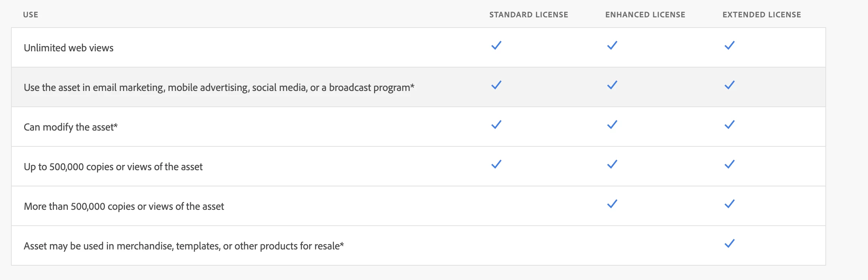Click Enhanced License checkmark for Can modify the asset

[612, 125]
